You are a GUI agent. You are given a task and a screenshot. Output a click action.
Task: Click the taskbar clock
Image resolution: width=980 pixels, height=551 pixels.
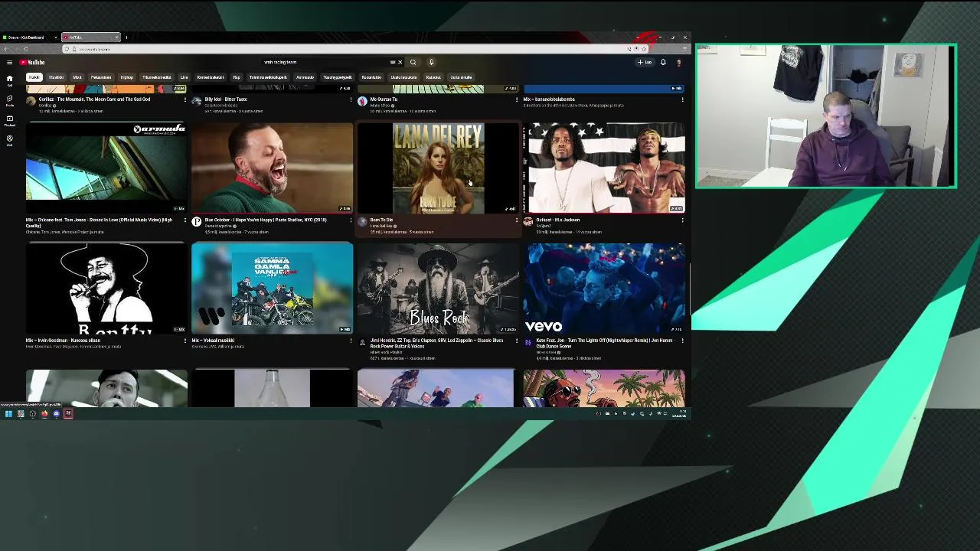678,414
